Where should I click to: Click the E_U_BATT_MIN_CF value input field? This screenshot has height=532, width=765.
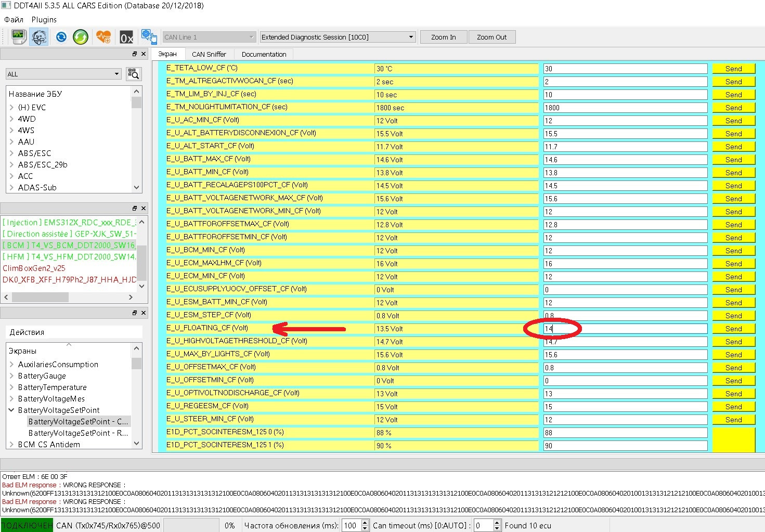coord(625,173)
